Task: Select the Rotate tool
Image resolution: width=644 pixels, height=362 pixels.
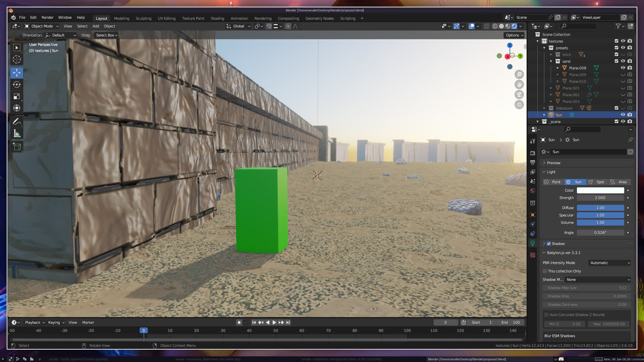Action: click(x=17, y=84)
